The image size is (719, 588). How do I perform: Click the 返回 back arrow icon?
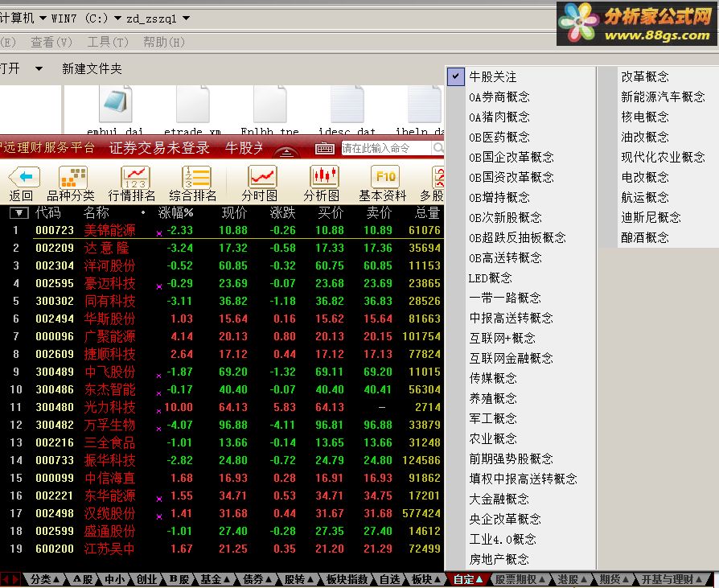(x=24, y=177)
